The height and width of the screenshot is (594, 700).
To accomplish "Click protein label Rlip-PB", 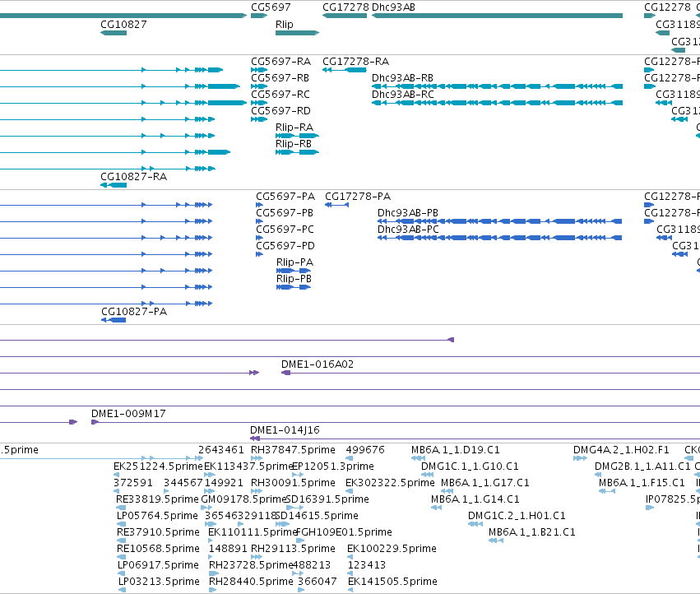I will coord(294,279).
